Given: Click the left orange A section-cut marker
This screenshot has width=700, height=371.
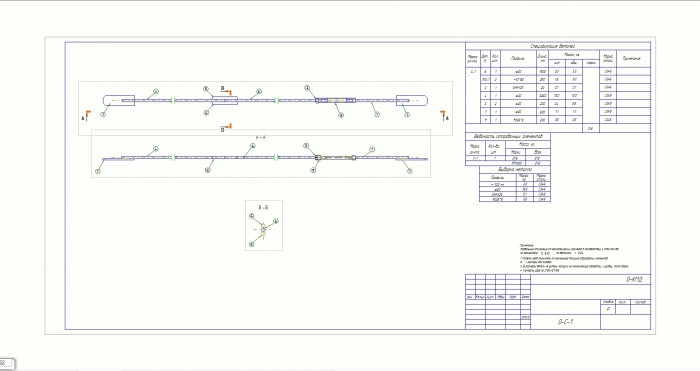Looking at the screenshot, I should pos(86,116).
